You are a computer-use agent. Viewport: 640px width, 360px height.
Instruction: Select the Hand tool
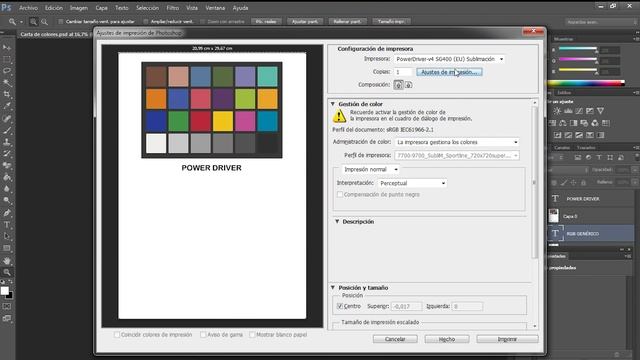[7, 260]
